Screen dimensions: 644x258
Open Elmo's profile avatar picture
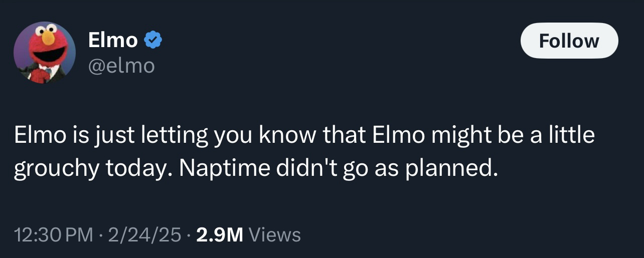tap(45, 52)
